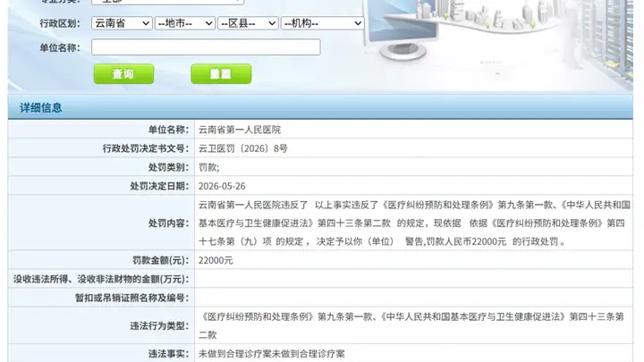The image size is (644, 362).
Task: Select the violation fact text 未做到合理诊疗
Action: (272, 354)
